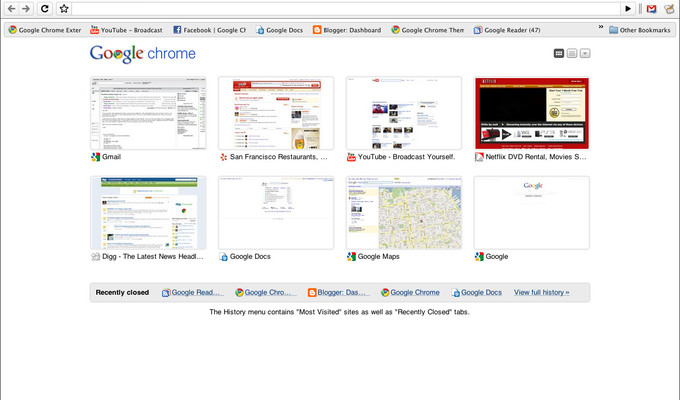
Task: Switch to thumbnail grid view
Action: tap(559, 53)
